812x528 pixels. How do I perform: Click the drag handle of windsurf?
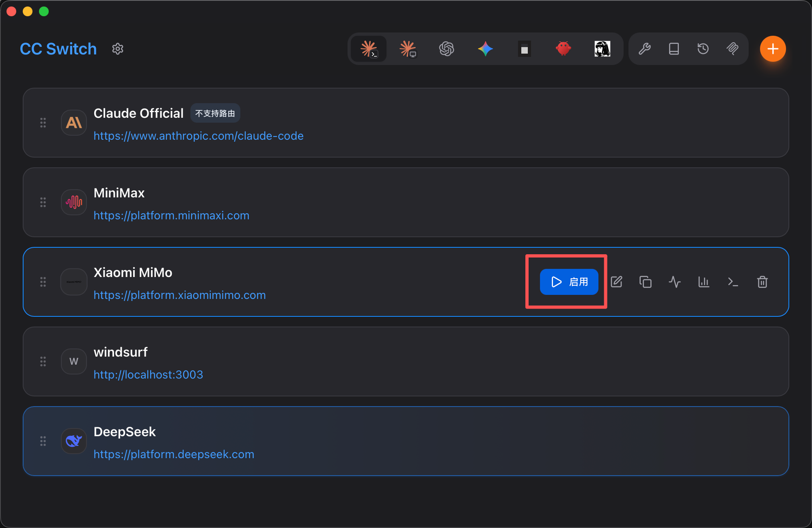tap(43, 361)
